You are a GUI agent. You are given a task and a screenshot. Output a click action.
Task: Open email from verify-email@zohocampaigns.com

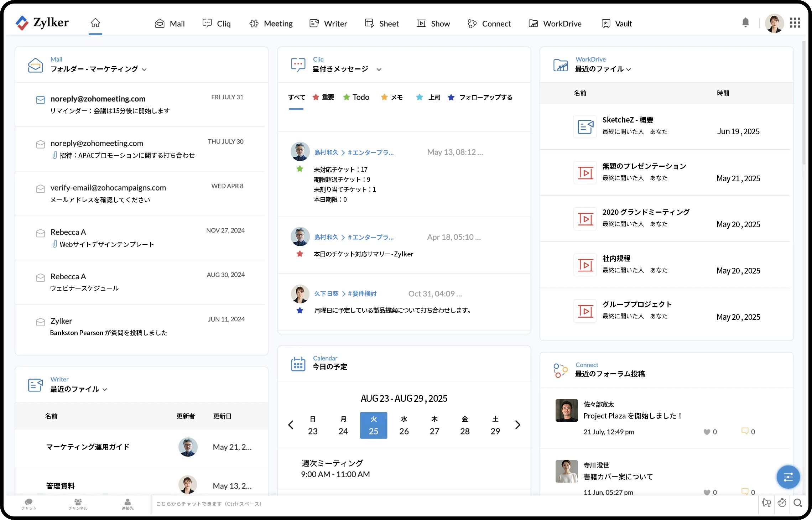[x=140, y=193]
